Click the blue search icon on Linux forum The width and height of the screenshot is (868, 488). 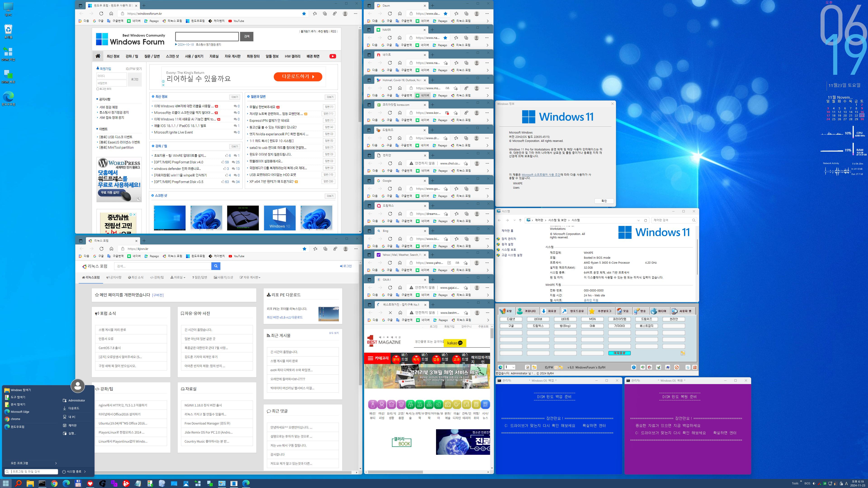[216, 266]
